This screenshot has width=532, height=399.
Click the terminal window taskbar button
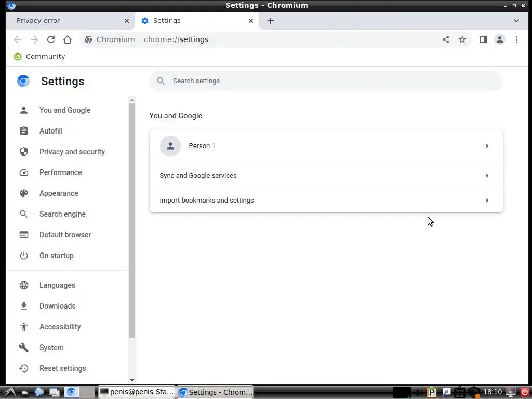(137, 392)
